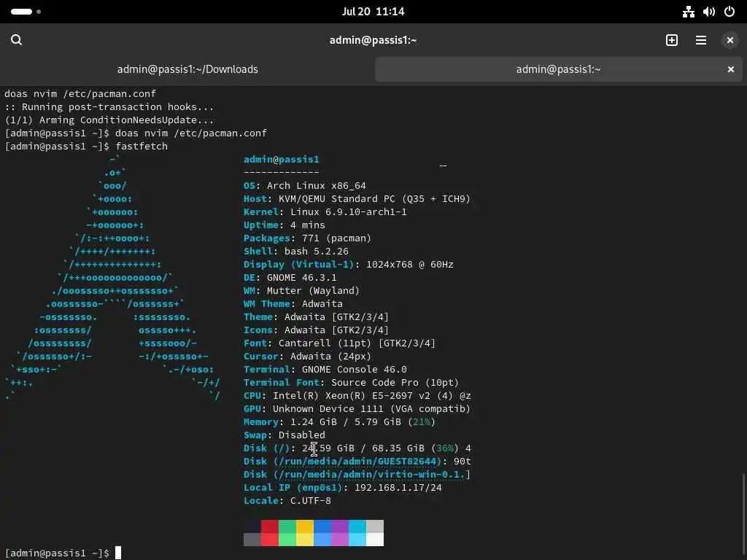This screenshot has height=560, width=747.
Task: Open the power menu icon
Action: click(x=729, y=12)
